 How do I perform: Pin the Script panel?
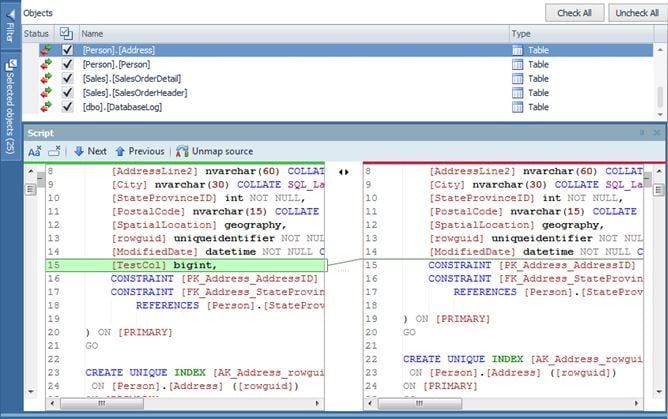tap(642, 132)
